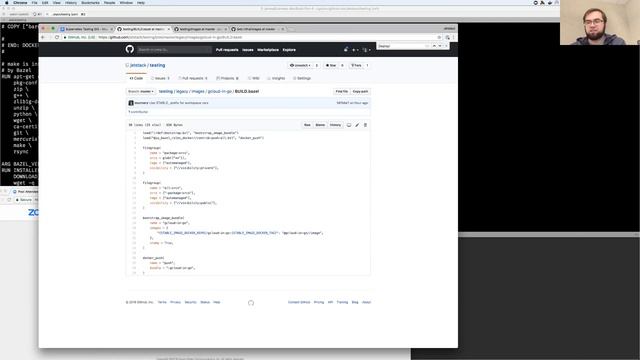The height and width of the screenshot is (360, 640).
Task: Click the Apple menu icon
Action: pos(7,2)
